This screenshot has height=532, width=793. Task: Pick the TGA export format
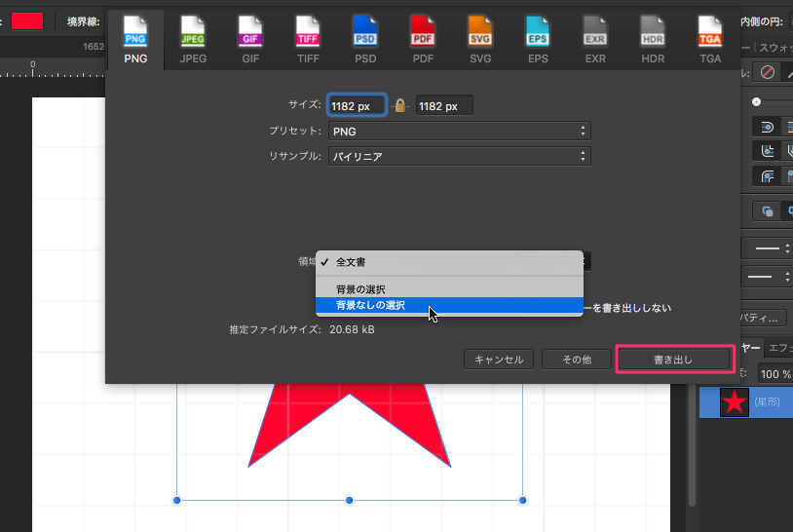[x=710, y=40]
